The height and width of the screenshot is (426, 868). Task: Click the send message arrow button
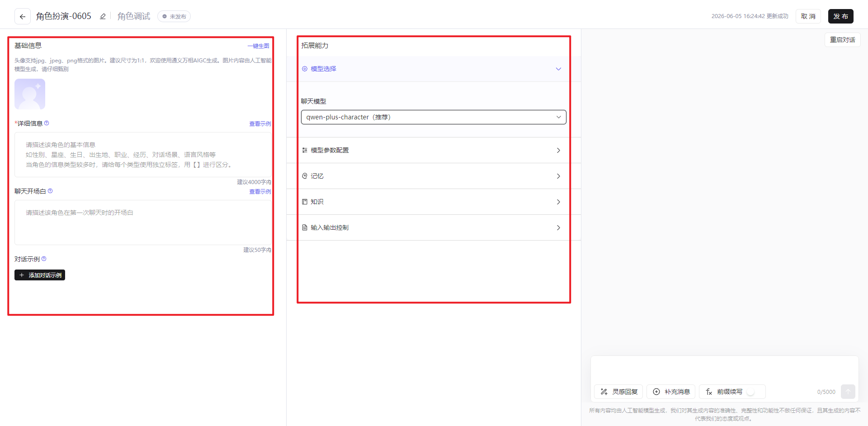pyautogui.click(x=848, y=392)
